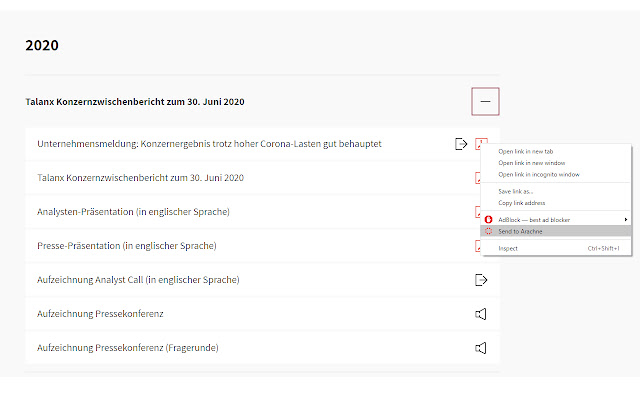The height and width of the screenshot is (400, 640).
Task: Collapse the Talanx Konzernzwischenbericht section
Action: tap(485, 101)
